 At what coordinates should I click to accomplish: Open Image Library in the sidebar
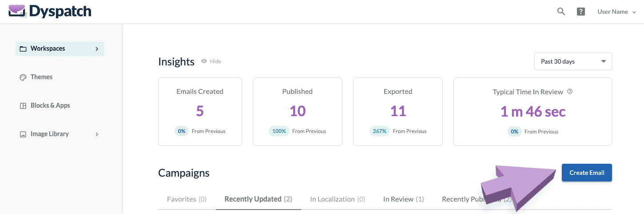point(60,134)
